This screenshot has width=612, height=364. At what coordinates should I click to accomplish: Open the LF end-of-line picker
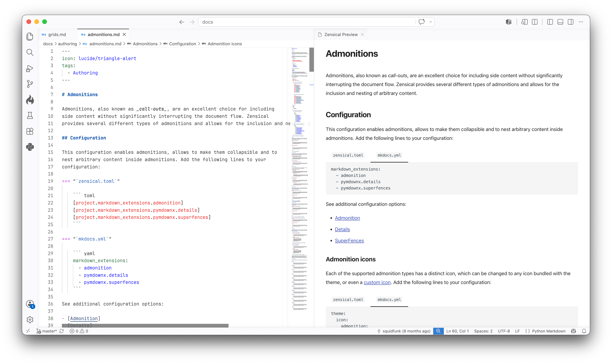pos(517,331)
